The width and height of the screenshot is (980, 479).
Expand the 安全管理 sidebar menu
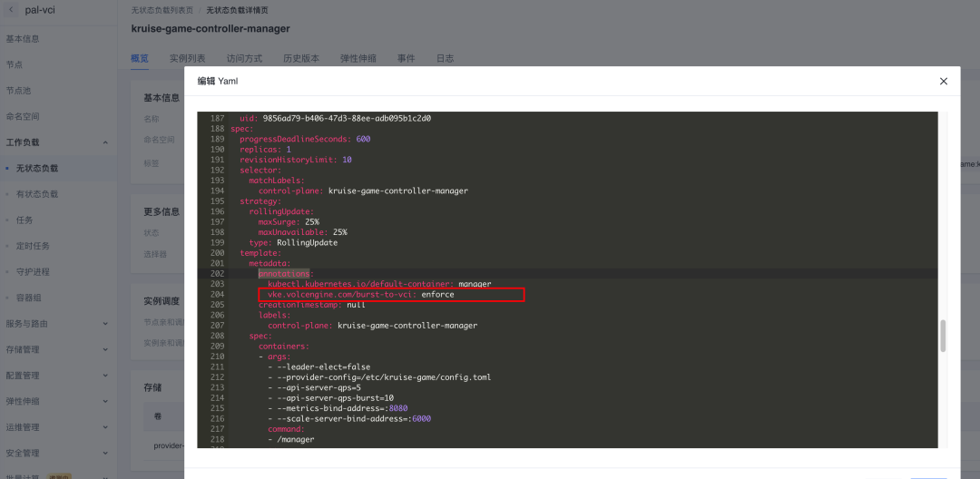[105, 453]
